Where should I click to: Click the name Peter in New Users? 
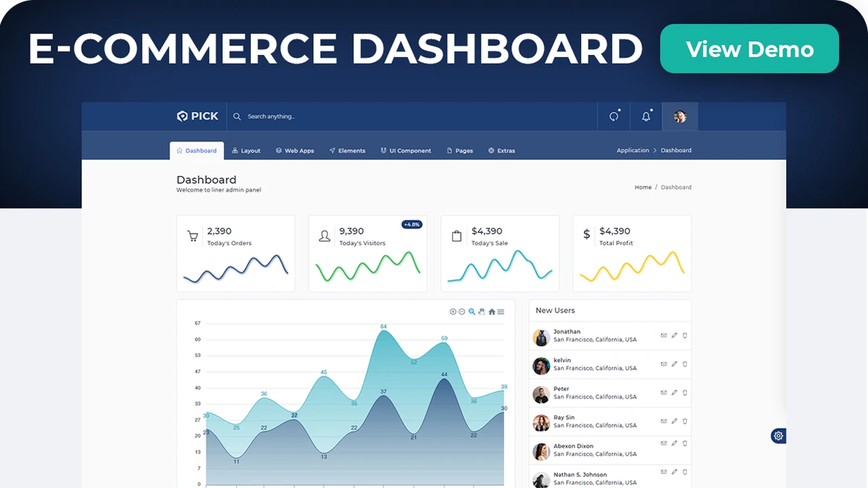pos(561,389)
